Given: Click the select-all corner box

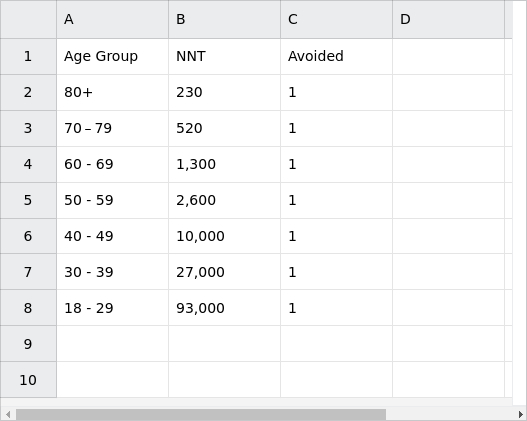Looking at the screenshot, I should [x=28, y=19].
